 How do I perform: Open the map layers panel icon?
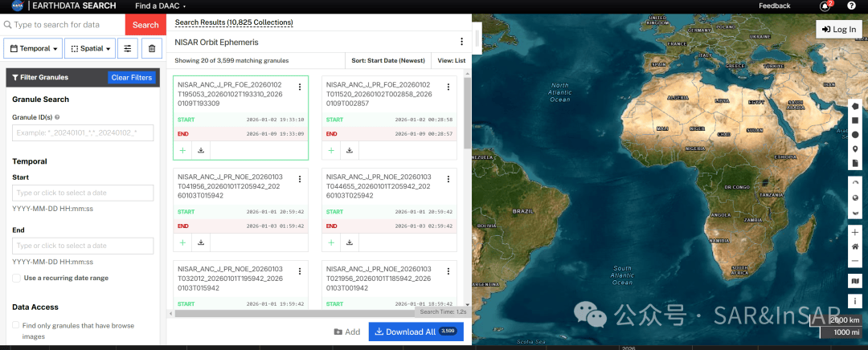[x=855, y=281]
